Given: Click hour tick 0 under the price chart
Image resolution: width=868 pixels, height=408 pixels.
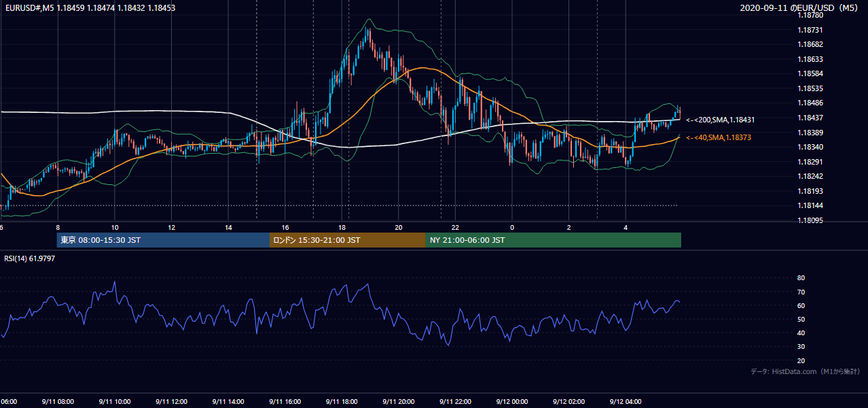Looking at the screenshot, I should click(x=512, y=227).
